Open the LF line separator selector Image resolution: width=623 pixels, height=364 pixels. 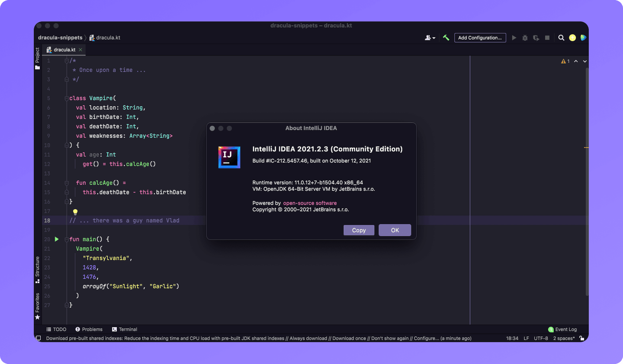click(526, 338)
